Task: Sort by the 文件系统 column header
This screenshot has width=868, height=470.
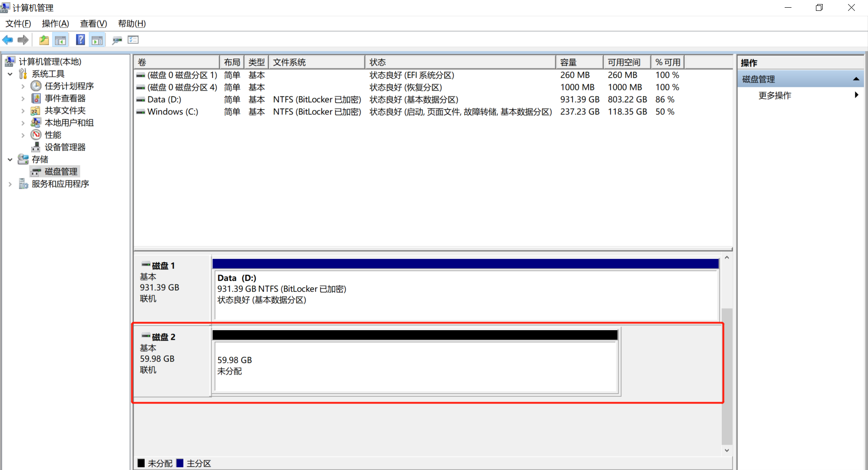Action: click(x=317, y=62)
